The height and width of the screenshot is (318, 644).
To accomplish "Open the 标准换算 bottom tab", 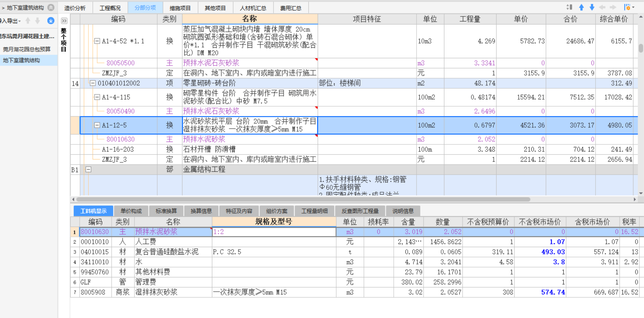I will click(166, 211).
